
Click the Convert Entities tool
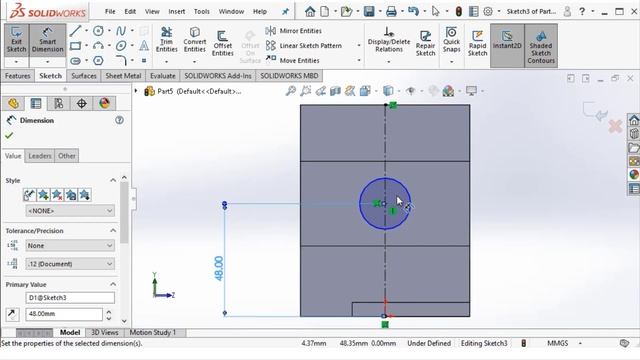click(195, 40)
